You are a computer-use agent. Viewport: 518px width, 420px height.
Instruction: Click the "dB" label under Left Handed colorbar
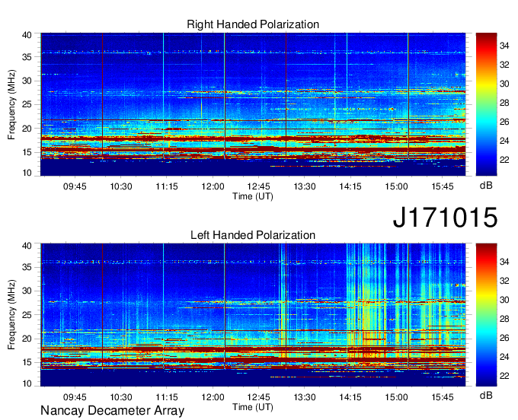[486, 395]
